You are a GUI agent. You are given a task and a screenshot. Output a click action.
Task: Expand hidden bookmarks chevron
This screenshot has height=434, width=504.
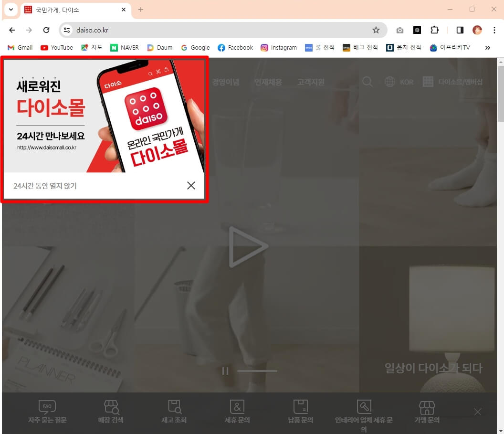point(488,48)
